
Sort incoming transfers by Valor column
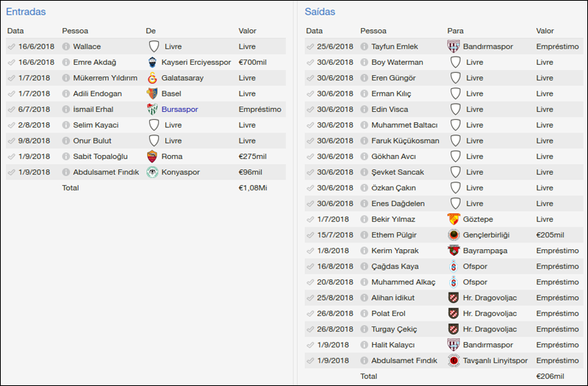tap(248, 31)
